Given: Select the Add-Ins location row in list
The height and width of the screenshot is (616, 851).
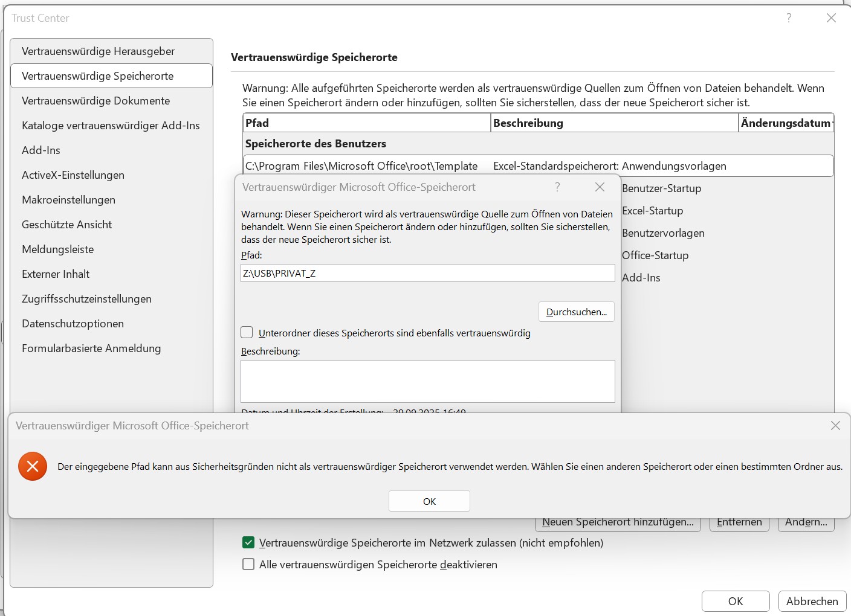Looking at the screenshot, I should (728, 278).
